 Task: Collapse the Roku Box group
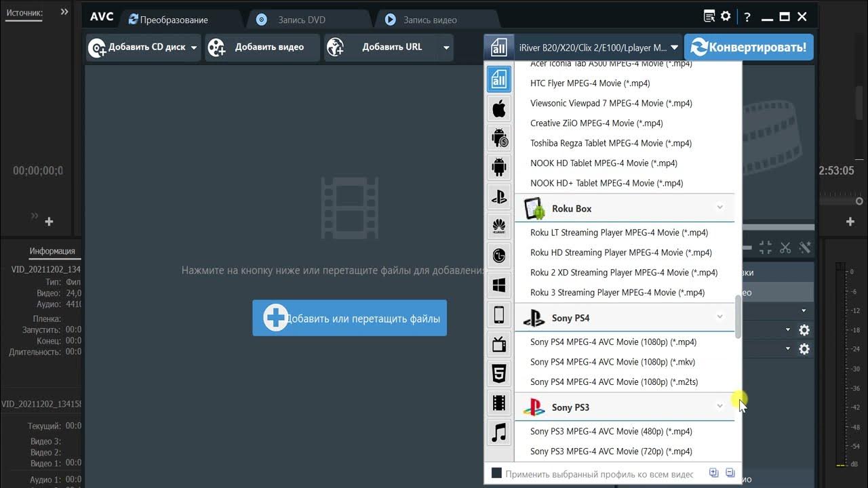(720, 207)
